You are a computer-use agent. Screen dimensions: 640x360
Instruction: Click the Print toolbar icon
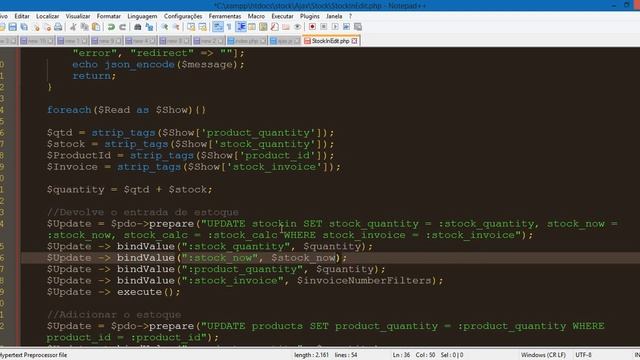point(58,27)
